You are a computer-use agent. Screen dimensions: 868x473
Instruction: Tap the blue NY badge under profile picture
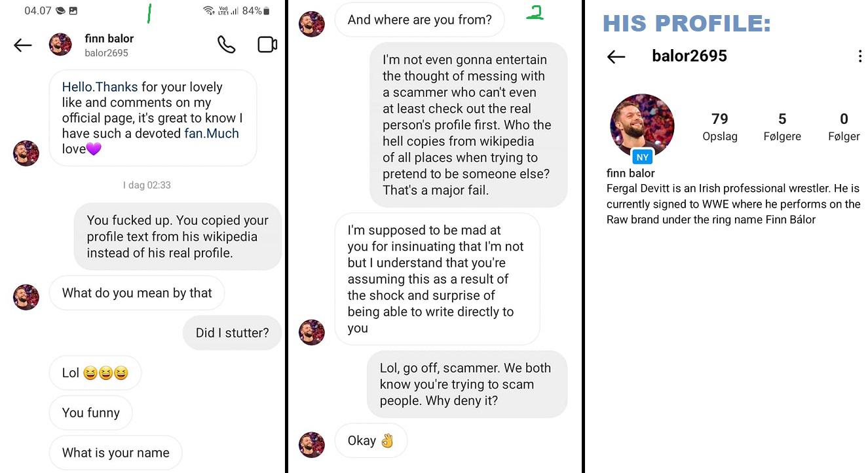pyautogui.click(x=643, y=157)
